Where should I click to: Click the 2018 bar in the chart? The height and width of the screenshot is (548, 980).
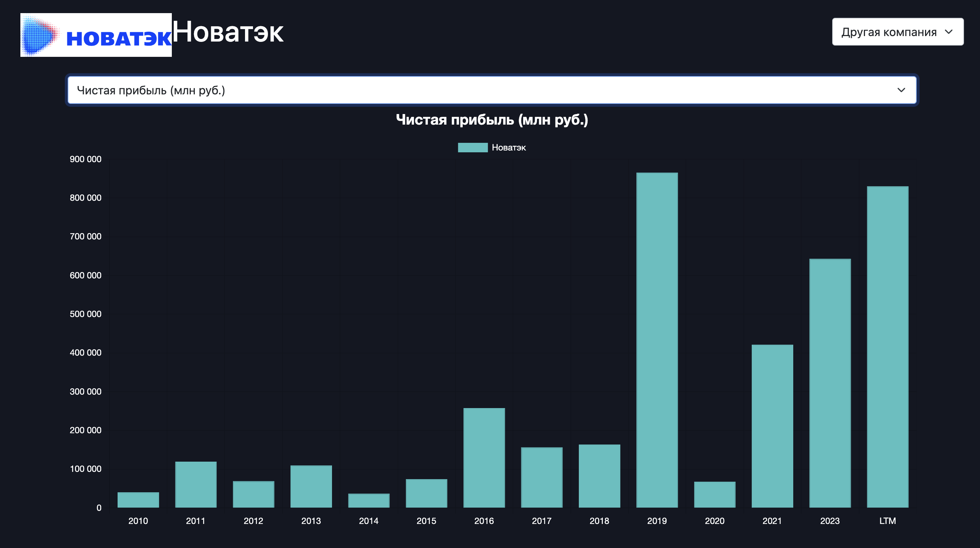[600, 476]
